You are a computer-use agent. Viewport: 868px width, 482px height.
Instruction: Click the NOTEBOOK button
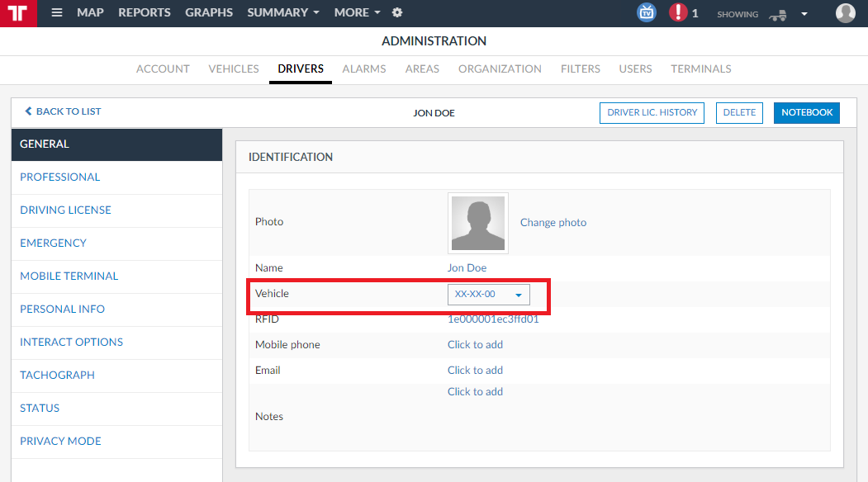(807, 113)
